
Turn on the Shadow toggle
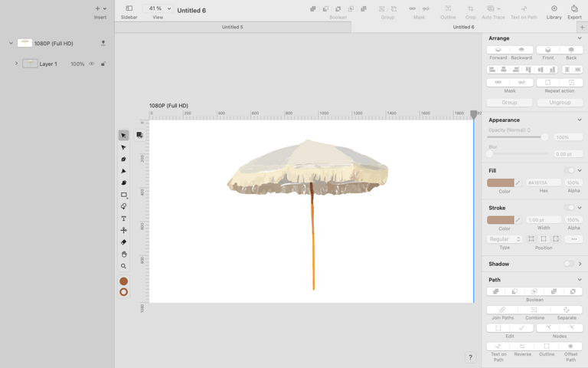click(569, 264)
